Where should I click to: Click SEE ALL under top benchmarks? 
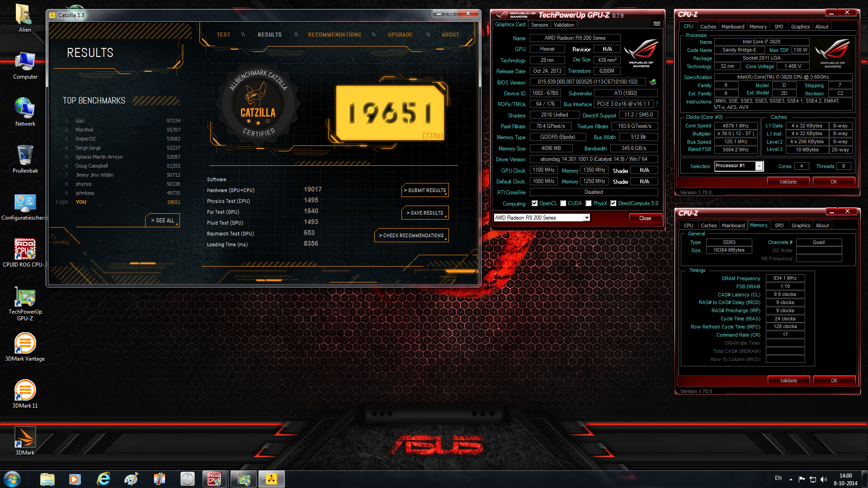click(163, 221)
